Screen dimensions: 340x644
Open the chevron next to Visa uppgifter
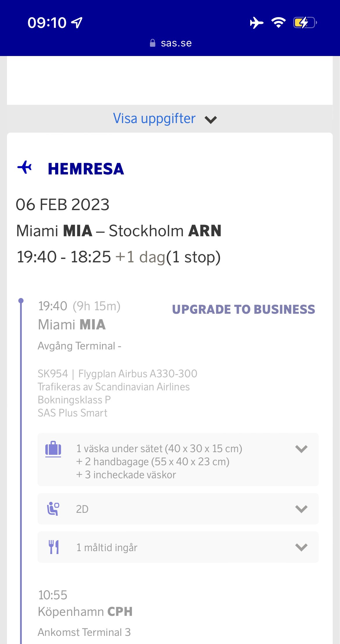click(x=211, y=120)
